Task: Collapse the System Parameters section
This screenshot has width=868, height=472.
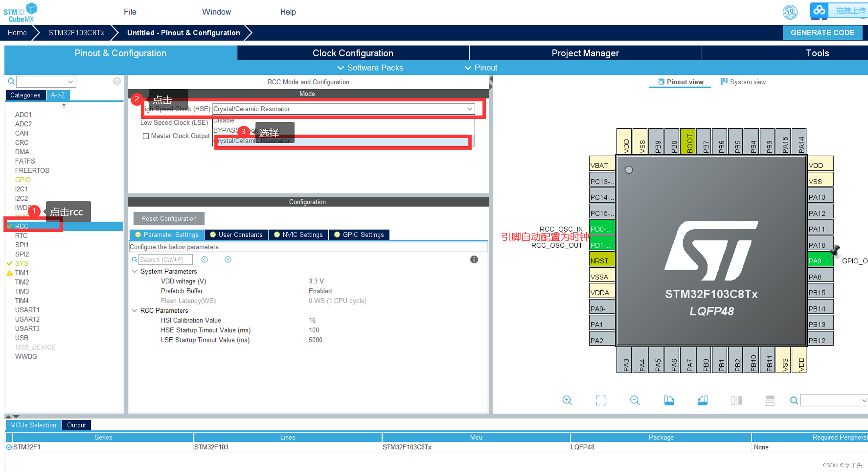Action: pyautogui.click(x=135, y=271)
